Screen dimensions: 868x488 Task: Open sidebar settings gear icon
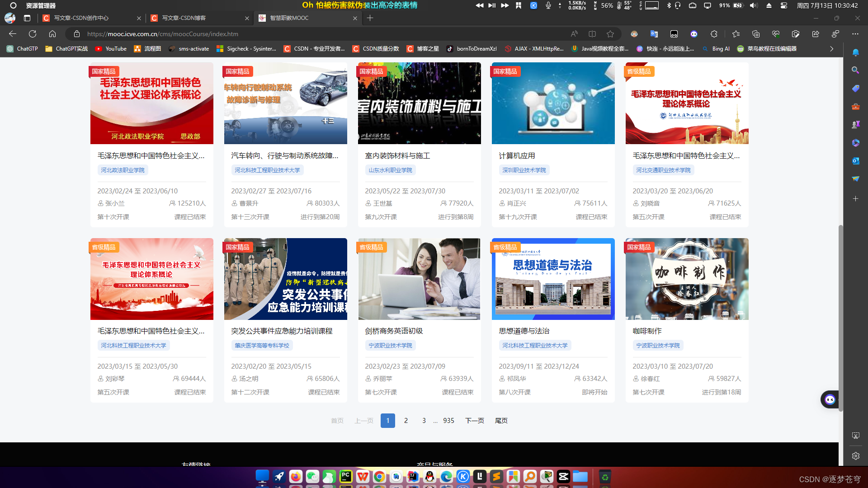tap(855, 456)
